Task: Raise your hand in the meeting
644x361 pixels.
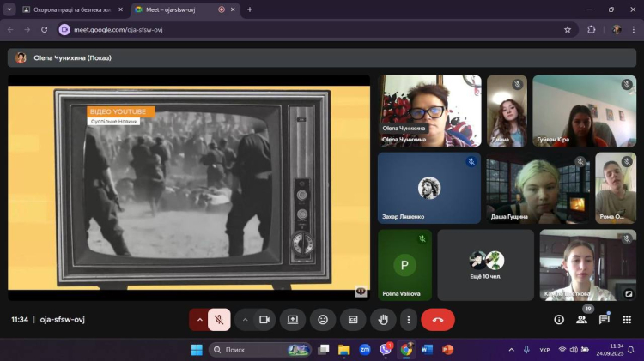Action: click(383, 320)
